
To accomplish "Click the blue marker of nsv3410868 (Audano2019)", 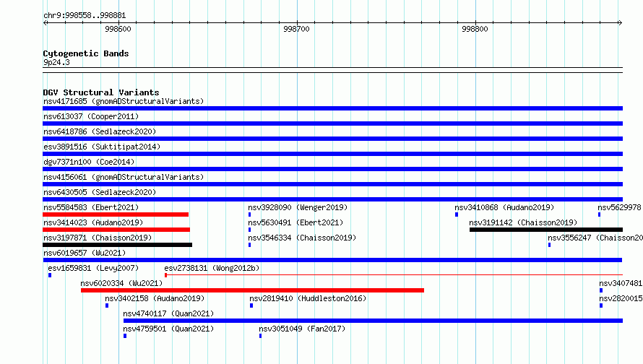I will (457, 214).
